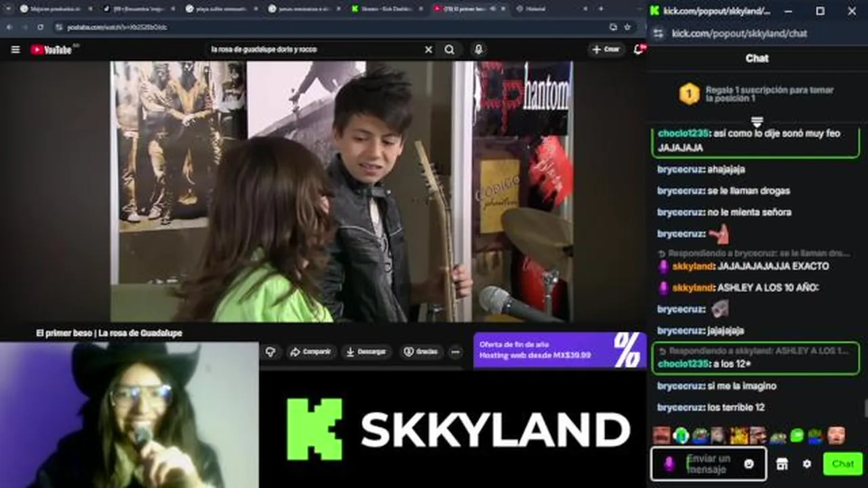Share video with Compartir button

311,352
